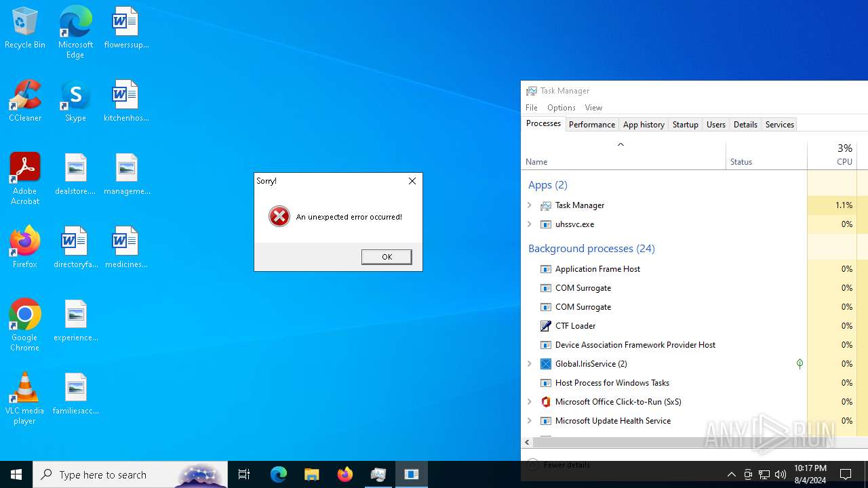Select the VLC media player shortcut
The image size is (868, 488).
click(25, 398)
